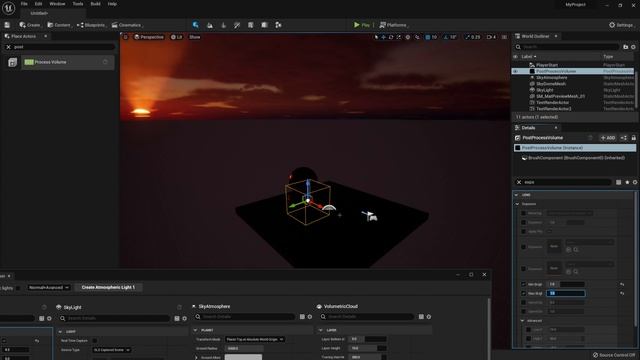
Task: Toggle Max Brightness override checkbox
Action: tap(524, 293)
